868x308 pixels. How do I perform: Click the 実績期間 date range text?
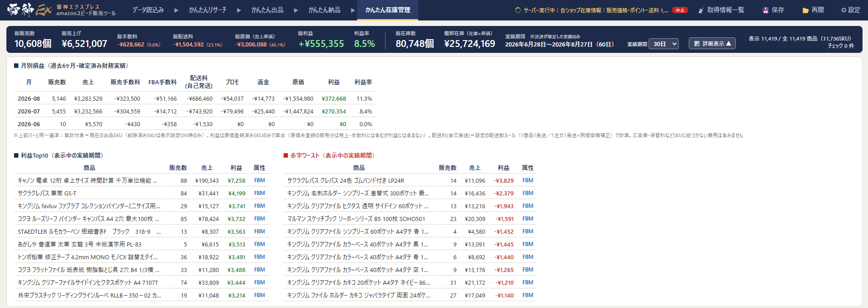coord(560,44)
